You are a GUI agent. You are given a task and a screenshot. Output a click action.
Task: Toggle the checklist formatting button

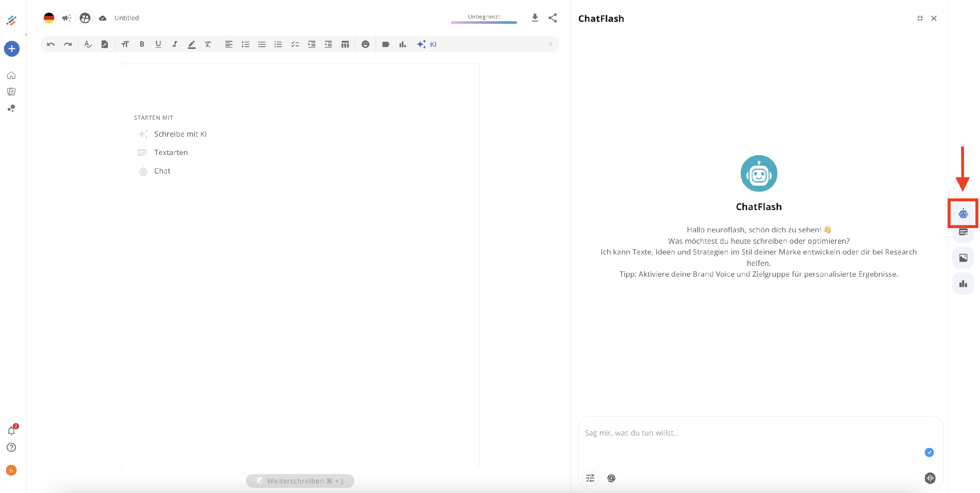(295, 44)
